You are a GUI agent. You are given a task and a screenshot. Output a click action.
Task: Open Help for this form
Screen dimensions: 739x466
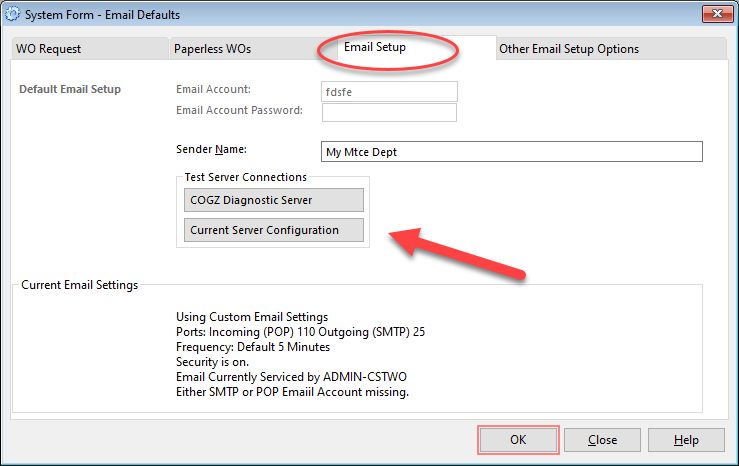[x=686, y=440]
